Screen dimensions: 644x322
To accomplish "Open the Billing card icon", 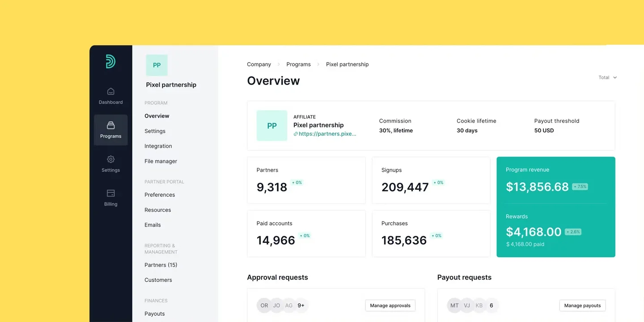I will coord(110,194).
